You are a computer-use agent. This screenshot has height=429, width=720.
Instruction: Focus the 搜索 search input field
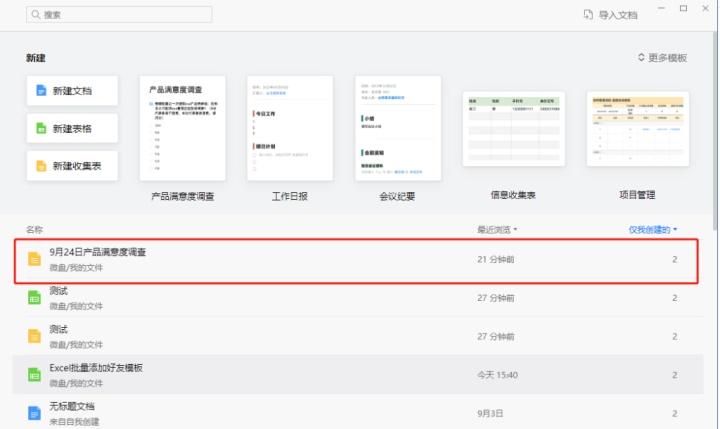click(119, 15)
